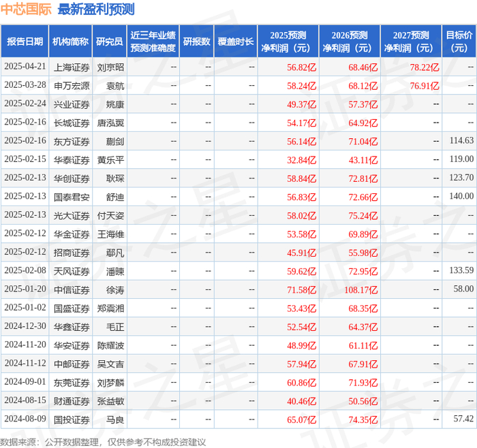The height and width of the screenshot is (448, 477).
Task: Click target price 123.70
Action: [461, 178]
